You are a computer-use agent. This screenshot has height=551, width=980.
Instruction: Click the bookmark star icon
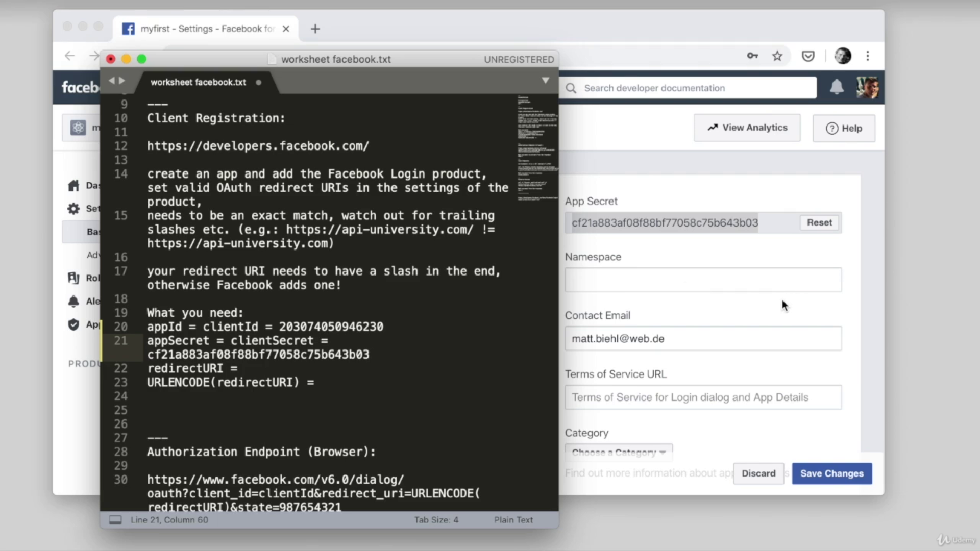pyautogui.click(x=777, y=56)
